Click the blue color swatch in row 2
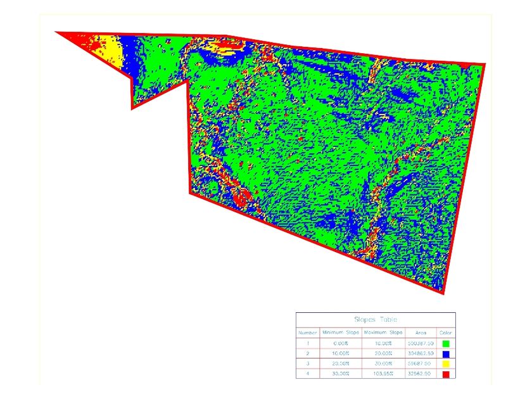 (446, 354)
